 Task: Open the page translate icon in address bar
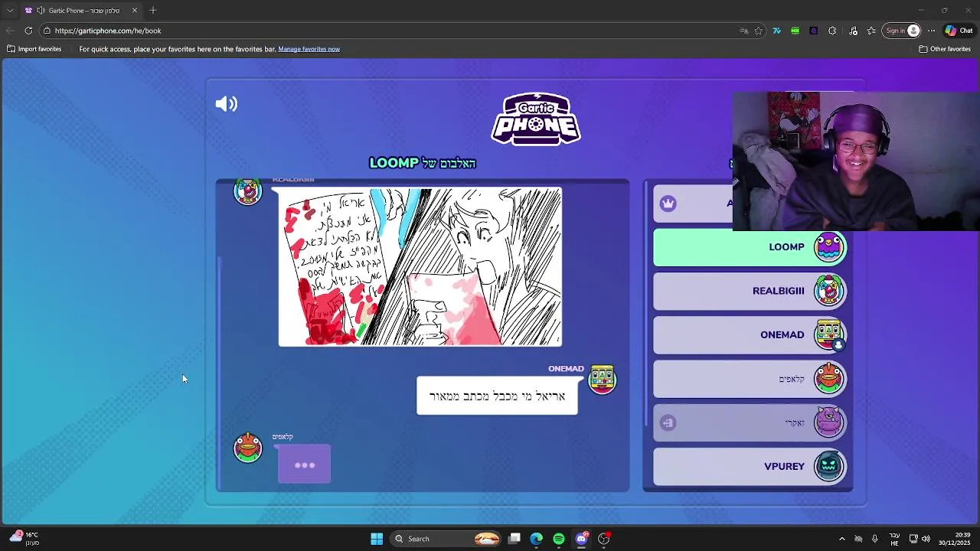[743, 31]
